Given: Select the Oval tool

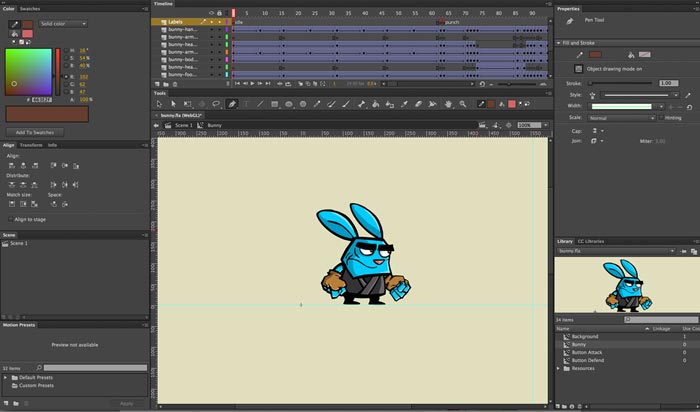Looking at the screenshot, I should coord(289,104).
